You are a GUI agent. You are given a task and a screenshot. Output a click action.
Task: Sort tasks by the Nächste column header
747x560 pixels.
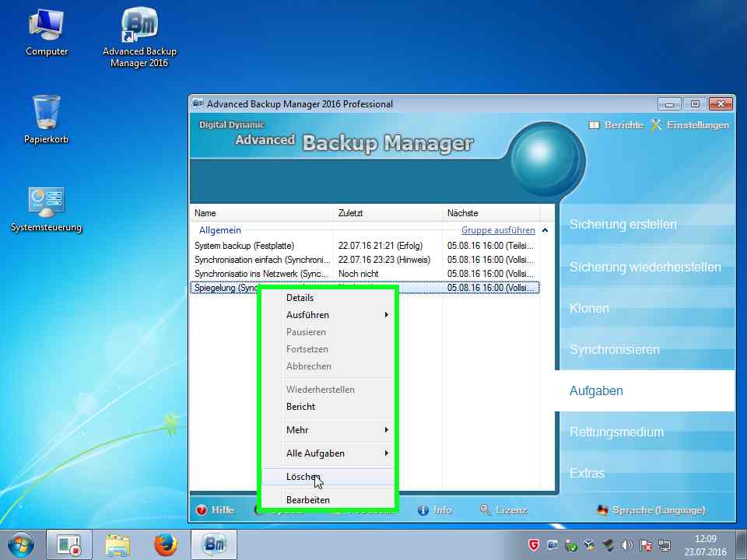click(x=491, y=213)
